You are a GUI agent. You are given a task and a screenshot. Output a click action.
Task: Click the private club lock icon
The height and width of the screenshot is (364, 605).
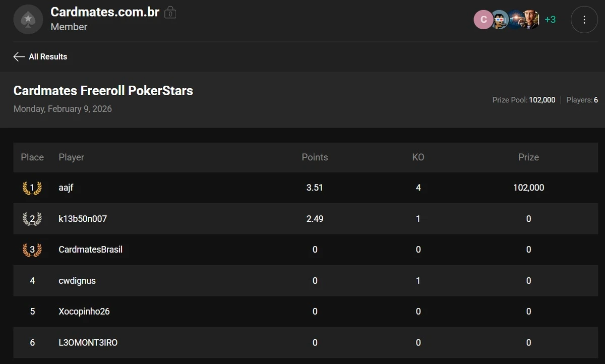pyautogui.click(x=170, y=13)
